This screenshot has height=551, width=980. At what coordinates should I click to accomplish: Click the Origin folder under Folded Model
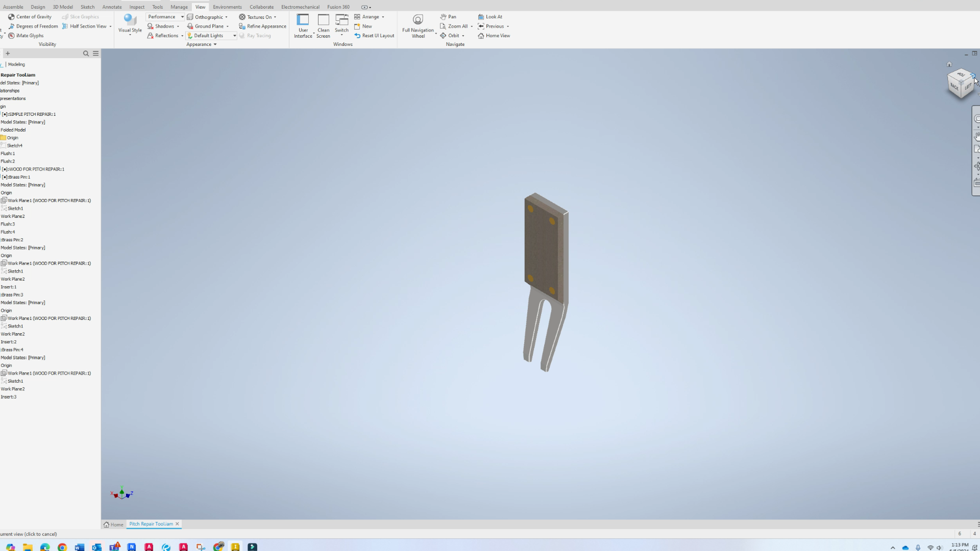tap(10, 138)
